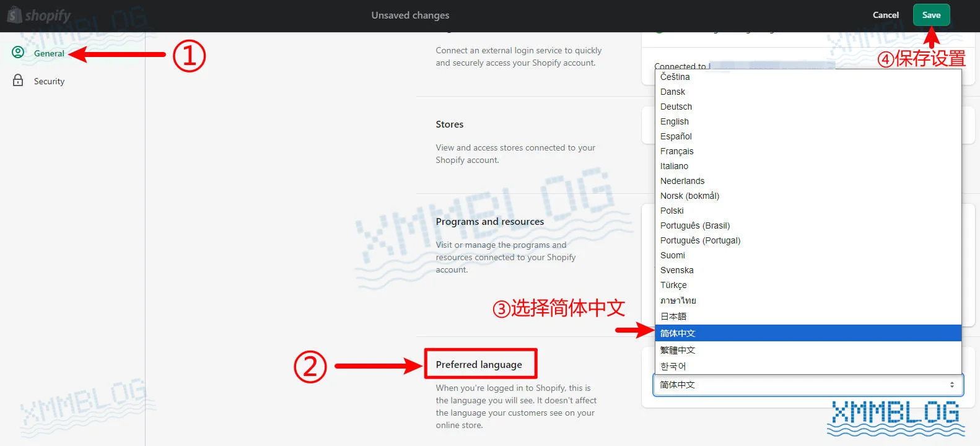Click the Unsaved changes title text

[410, 15]
